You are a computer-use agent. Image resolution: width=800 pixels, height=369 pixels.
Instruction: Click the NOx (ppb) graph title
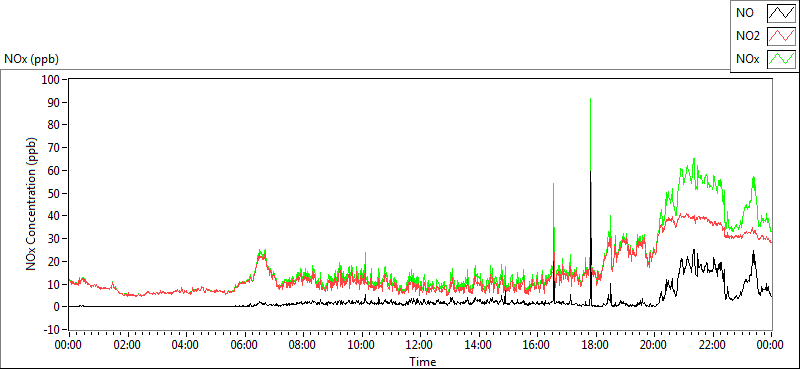[x=32, y=59]
